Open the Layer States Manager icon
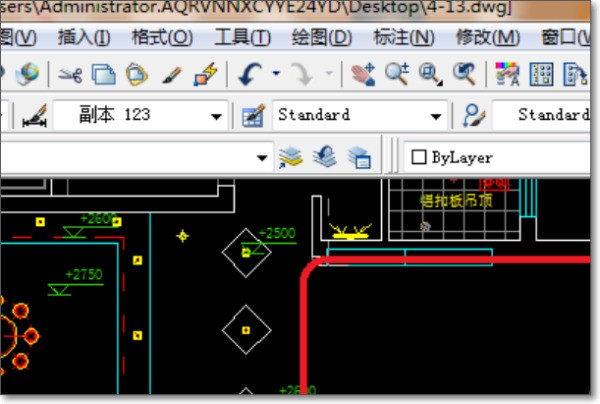600x404 pixels. pos(359,157)
